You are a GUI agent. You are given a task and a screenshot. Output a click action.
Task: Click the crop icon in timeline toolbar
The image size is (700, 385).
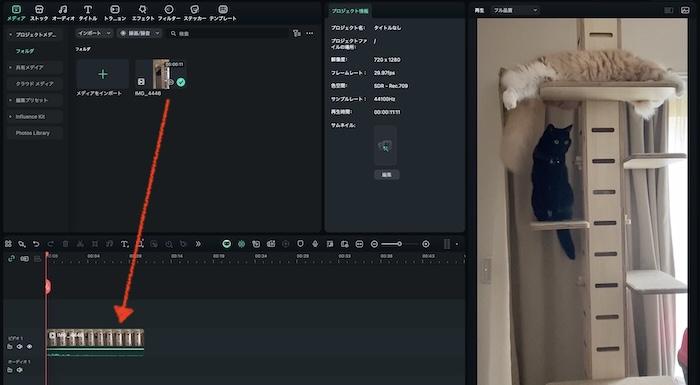click(95, 244)
